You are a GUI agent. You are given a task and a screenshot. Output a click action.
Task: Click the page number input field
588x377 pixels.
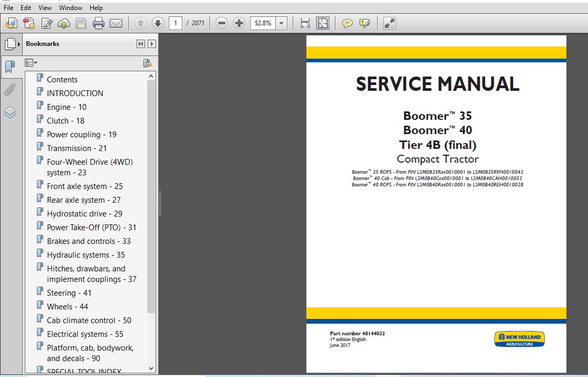[x=176, y=23]
